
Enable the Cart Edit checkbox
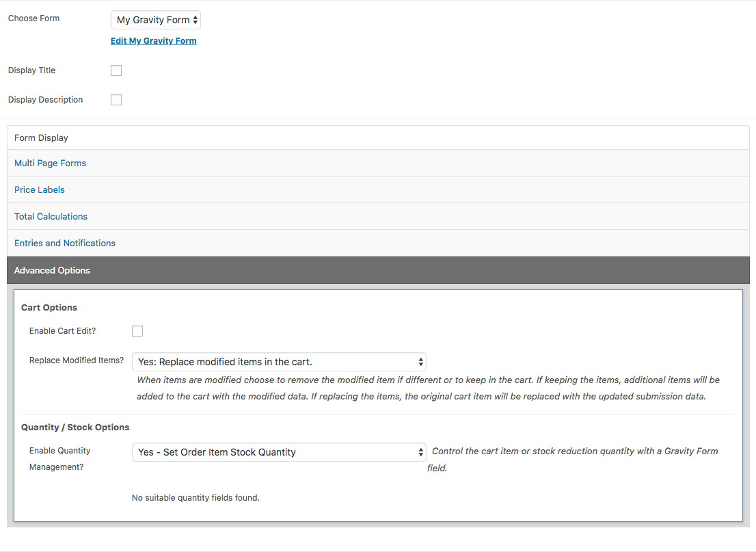tap(137, 330)
